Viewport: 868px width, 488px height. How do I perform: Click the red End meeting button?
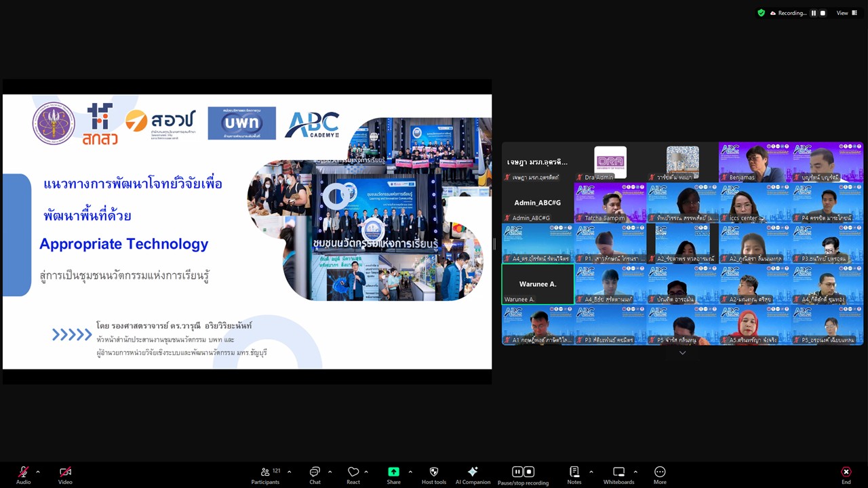click(x=846, y=472)
